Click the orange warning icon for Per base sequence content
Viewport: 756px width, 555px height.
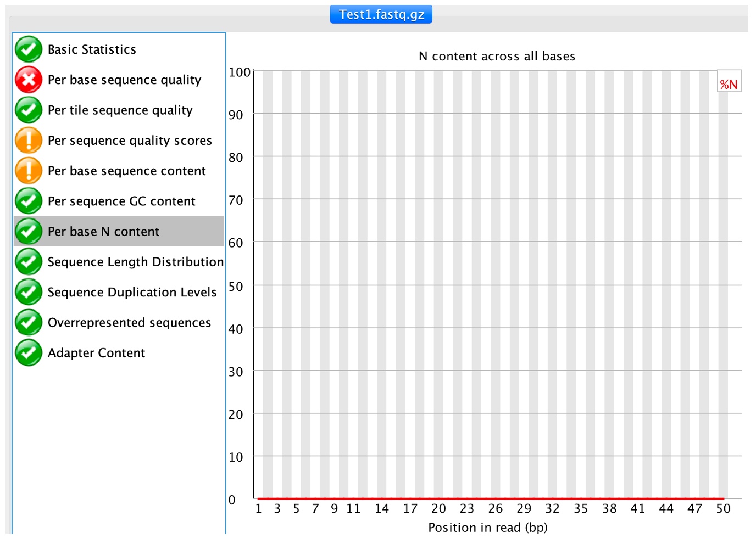click(x=29, y=171)
